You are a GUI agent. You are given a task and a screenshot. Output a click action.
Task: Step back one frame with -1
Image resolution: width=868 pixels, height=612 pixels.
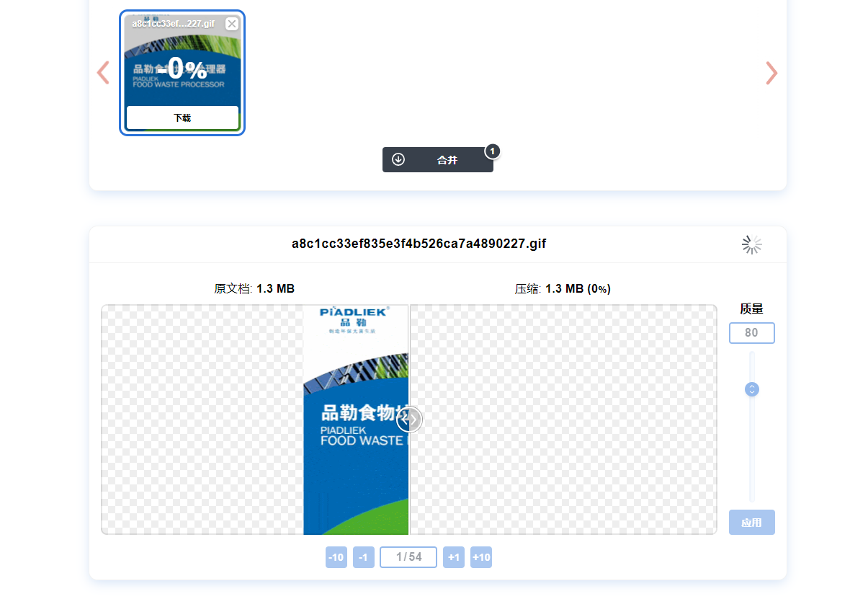pos(363,557)
